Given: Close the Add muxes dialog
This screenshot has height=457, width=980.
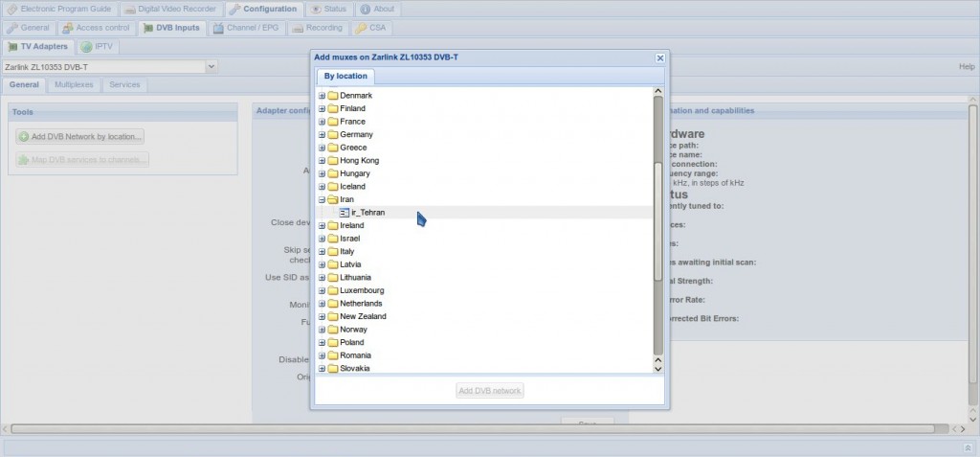Looking at the screenshot, I should click(x=660, y=57).
